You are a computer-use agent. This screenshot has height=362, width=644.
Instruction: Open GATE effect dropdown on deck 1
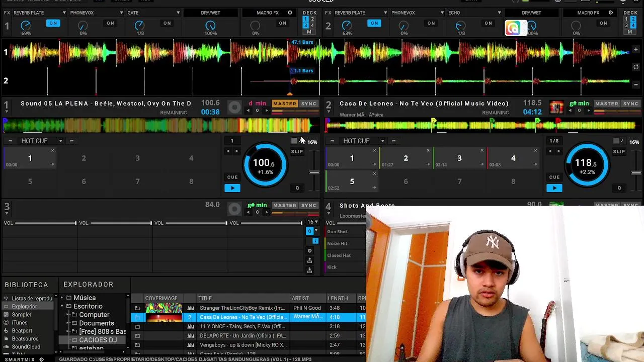178,13
